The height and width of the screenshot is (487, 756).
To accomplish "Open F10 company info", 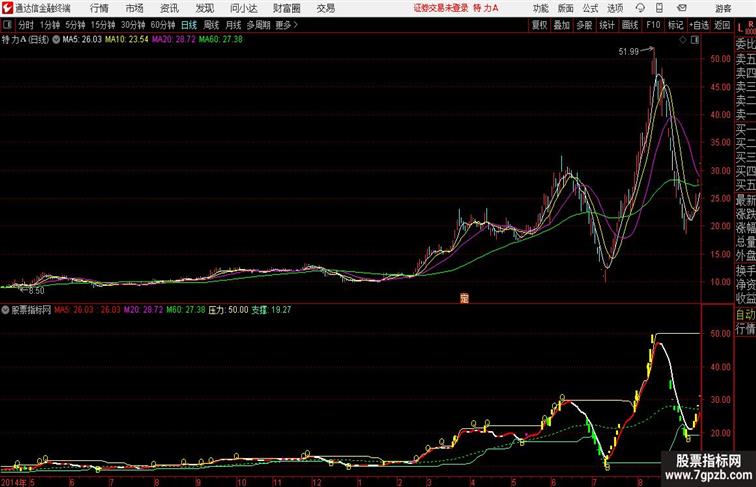I will 653,25.
